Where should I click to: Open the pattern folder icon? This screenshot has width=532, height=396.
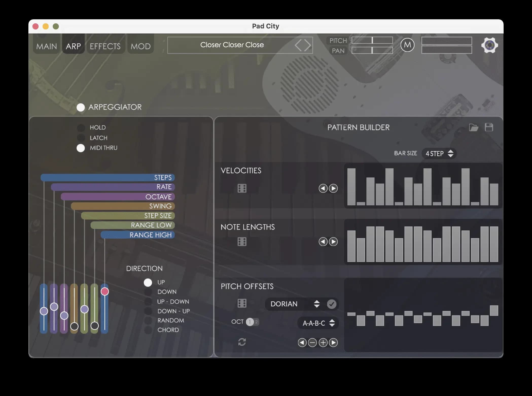(473, 127)
